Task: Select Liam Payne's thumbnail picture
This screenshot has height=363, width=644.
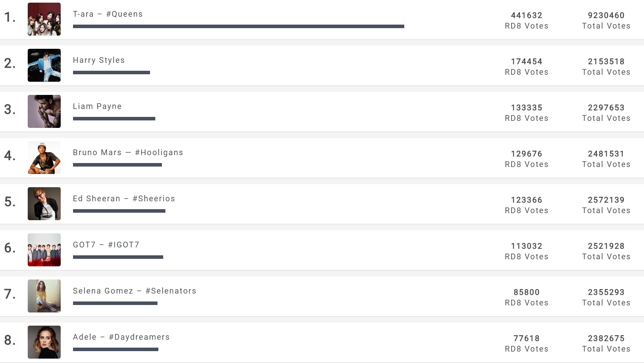Action: [x=44, y=111]
